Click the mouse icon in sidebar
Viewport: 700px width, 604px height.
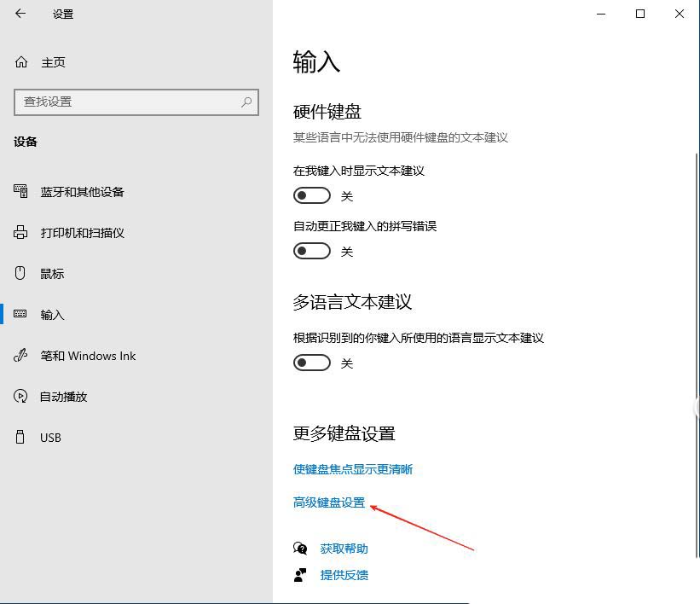point(21,274)
